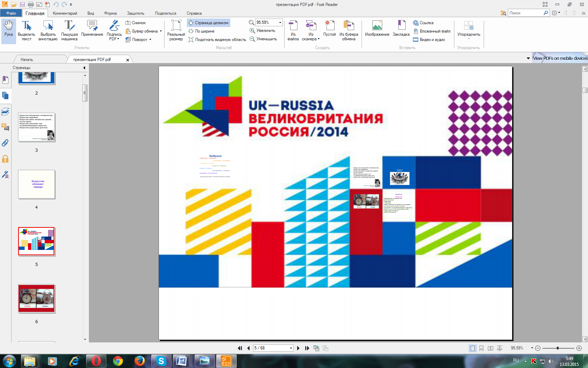
Task: Expand the Rotate (Поворот) dropdown
Action: coord(150,40)
